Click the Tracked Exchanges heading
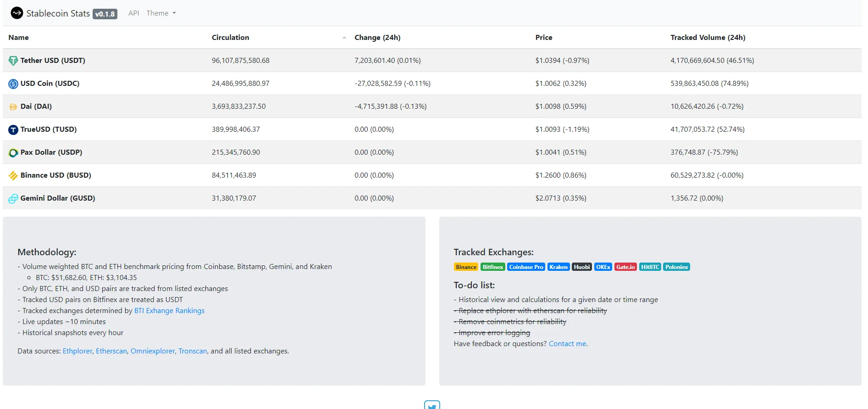 point(494,252)
